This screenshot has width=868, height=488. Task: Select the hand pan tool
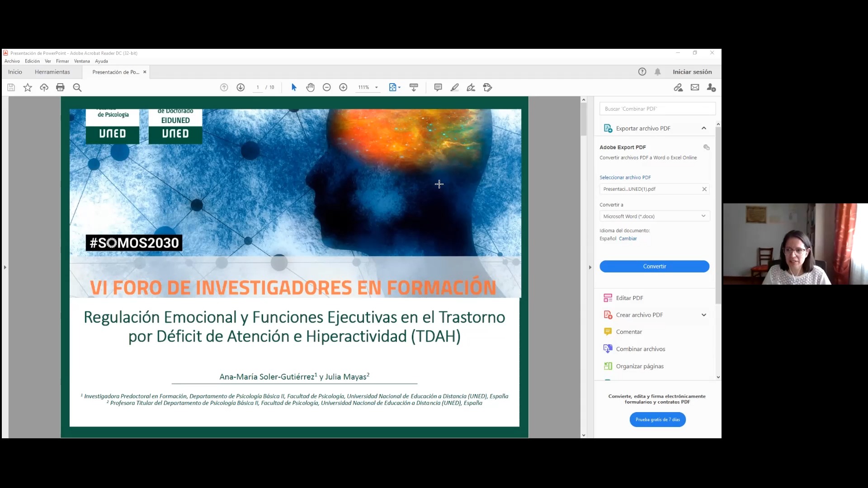tap(310, 88)
